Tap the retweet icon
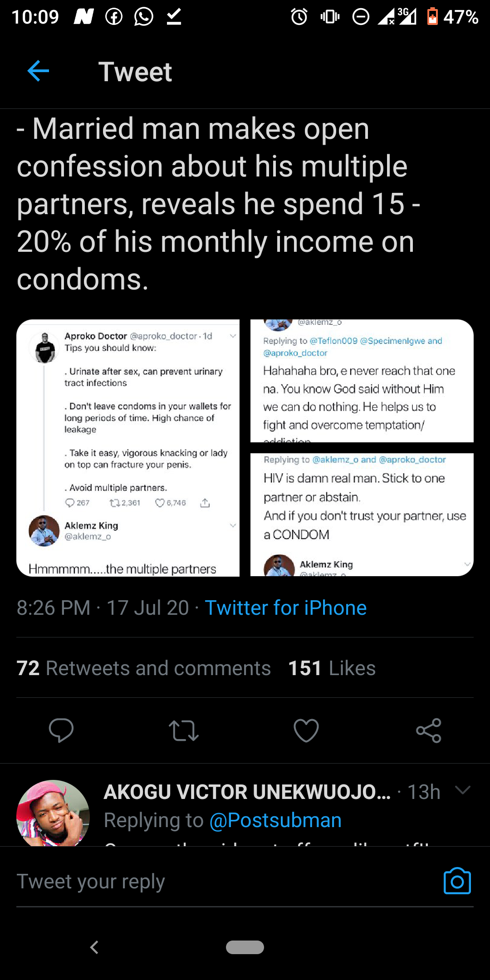Viewport: 490px width, 980px height. (x=184, y=730)
